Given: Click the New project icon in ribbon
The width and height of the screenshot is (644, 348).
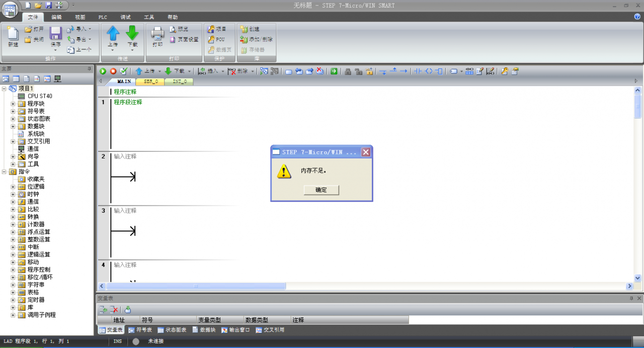Looking at the screenshot, I should click(x=13, y=33).
